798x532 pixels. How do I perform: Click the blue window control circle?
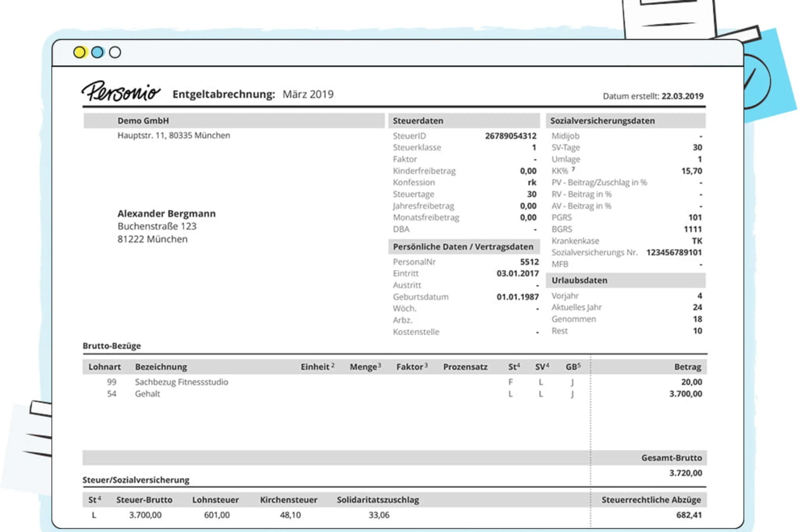coord(98,53)
